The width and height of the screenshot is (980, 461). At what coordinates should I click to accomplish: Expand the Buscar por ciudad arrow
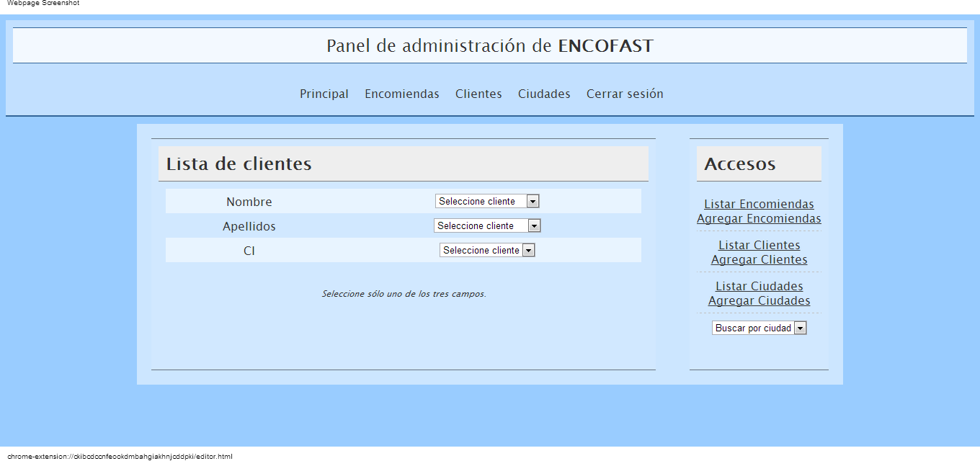[801, 328]
